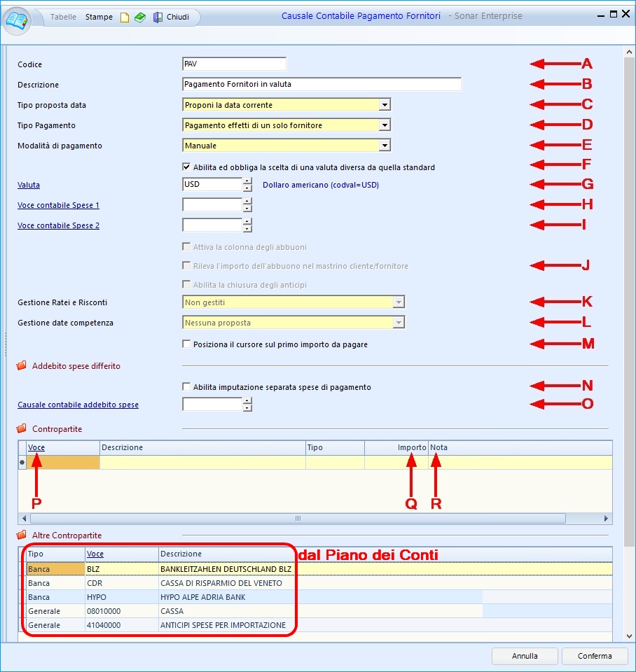Click the Descrizione text field

click(321, 85)
